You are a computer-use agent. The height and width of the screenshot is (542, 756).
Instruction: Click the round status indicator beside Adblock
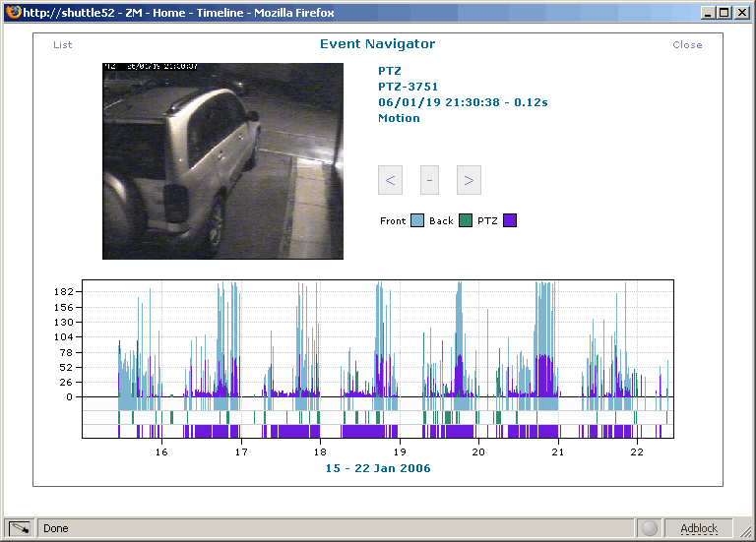coord(649,528)
